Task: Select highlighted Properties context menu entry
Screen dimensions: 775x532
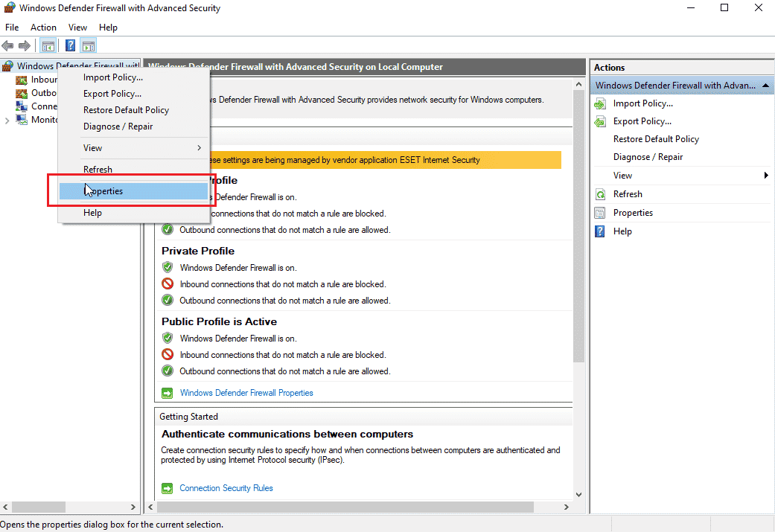Action: [133, 191]
